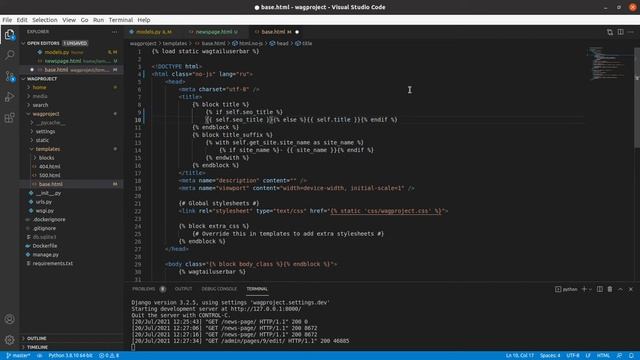Collapse the templates folder
Viewport: 640px width, 360px height.
coord(72,149)
